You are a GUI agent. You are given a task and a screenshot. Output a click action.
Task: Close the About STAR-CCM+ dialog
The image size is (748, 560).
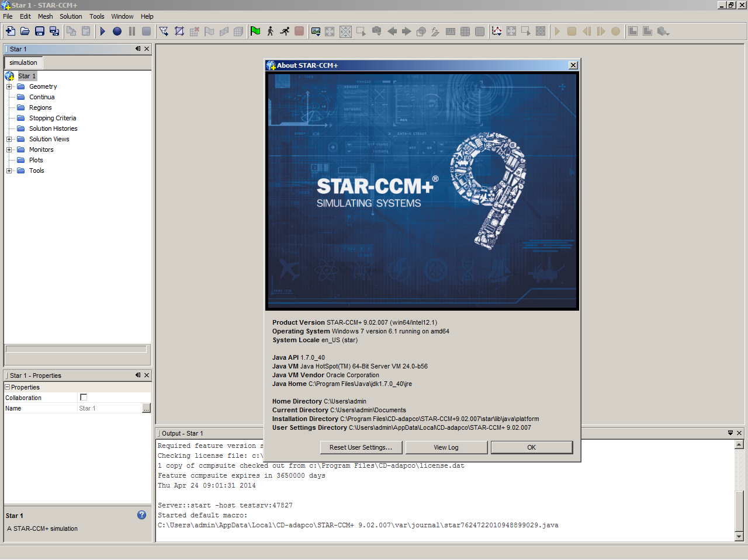tap(573, 65)
